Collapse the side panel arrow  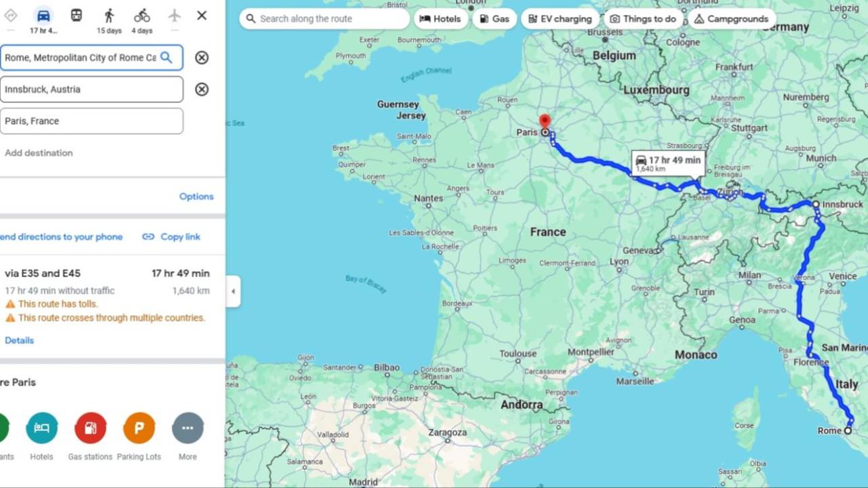[x=233, y=291]
